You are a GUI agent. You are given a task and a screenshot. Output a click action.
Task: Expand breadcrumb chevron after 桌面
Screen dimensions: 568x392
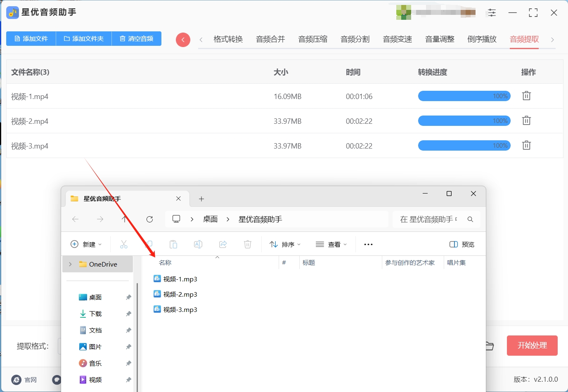click(x=228, y=219)
